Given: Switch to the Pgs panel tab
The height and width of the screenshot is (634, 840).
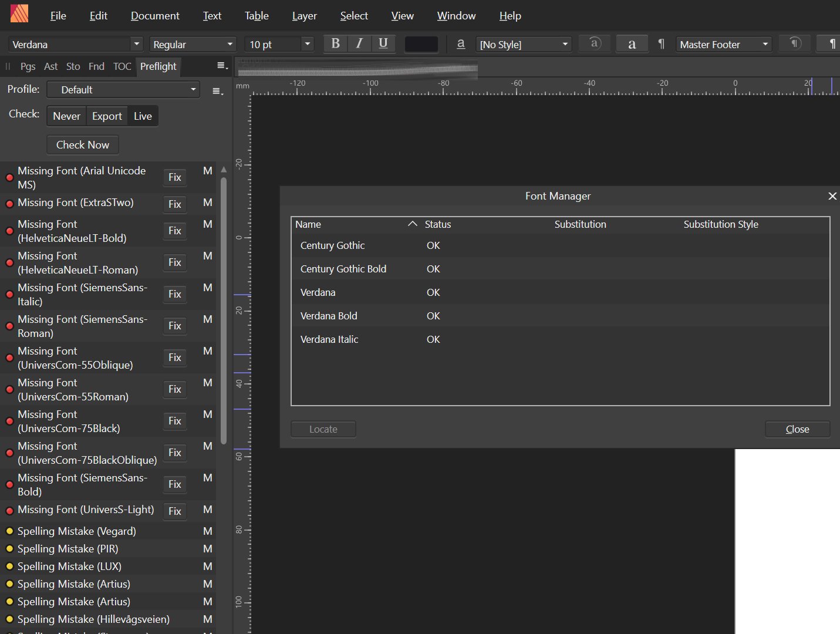Looking at the screenshot, I should (28, 66).
